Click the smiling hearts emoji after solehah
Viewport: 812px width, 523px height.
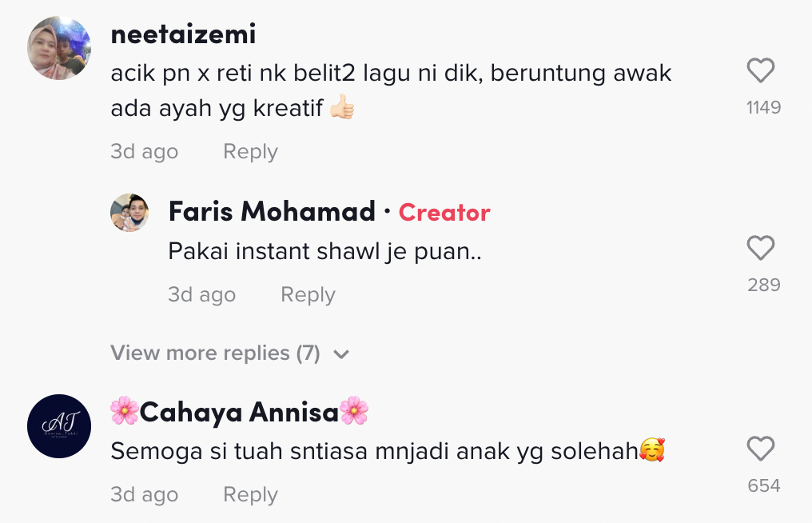[x=652, y=452]
